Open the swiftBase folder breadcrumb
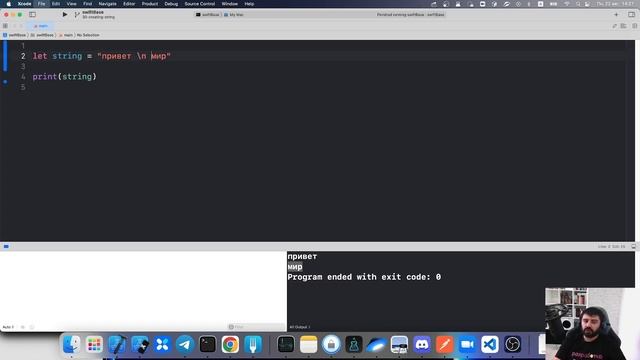 click(x=42, y=35)
